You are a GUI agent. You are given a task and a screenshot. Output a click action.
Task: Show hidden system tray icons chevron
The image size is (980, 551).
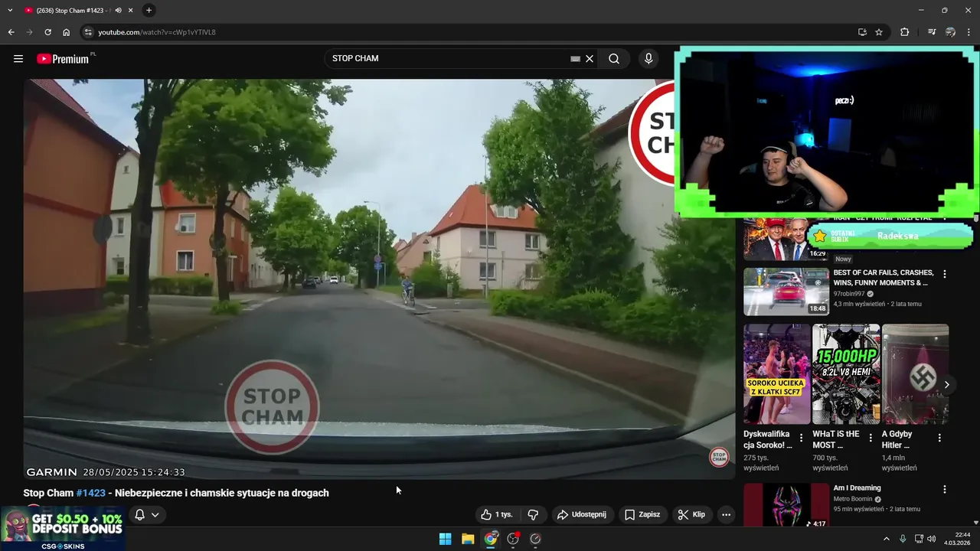887,539
